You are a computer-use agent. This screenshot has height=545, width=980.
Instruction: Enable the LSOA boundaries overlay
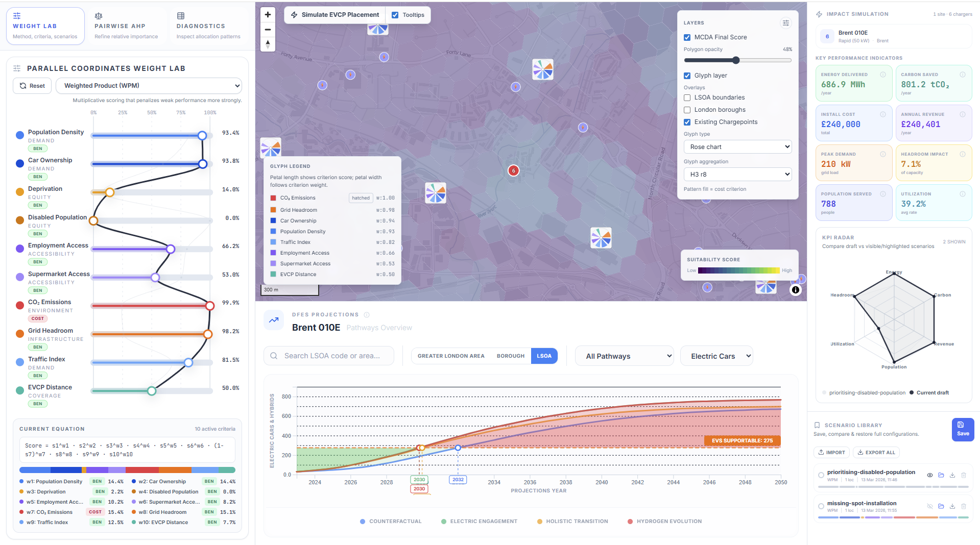point(687,97)
